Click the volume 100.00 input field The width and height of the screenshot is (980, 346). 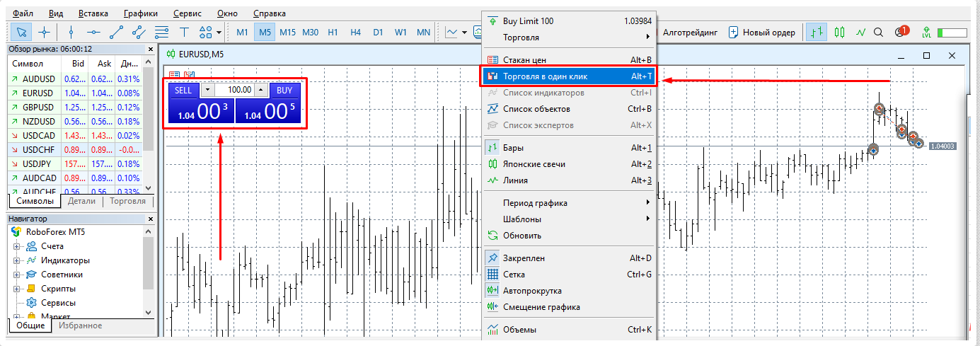(x=234, y=91)
